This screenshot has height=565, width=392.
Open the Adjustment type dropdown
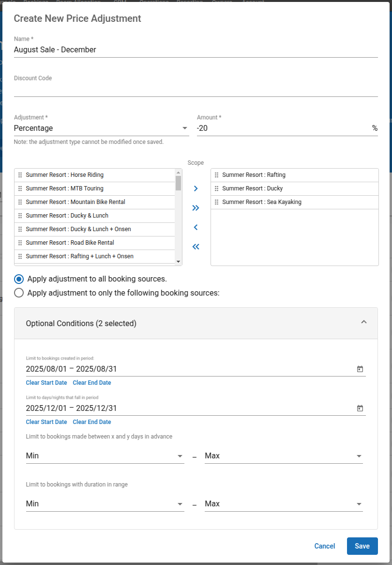pyautogui.click(x=101, y=128)
